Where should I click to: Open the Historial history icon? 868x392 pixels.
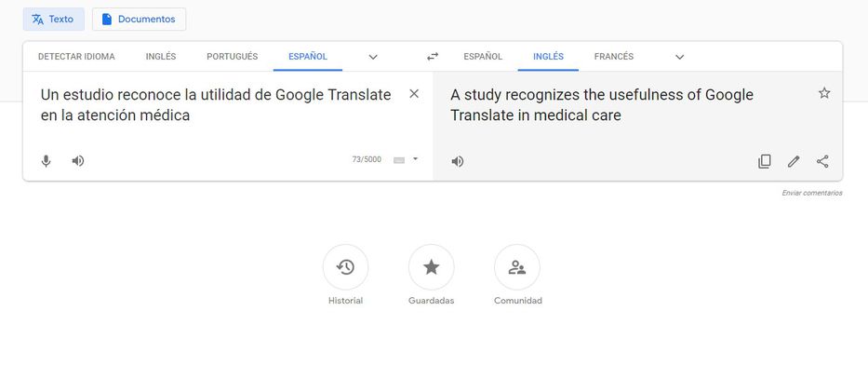coord(345,267)
